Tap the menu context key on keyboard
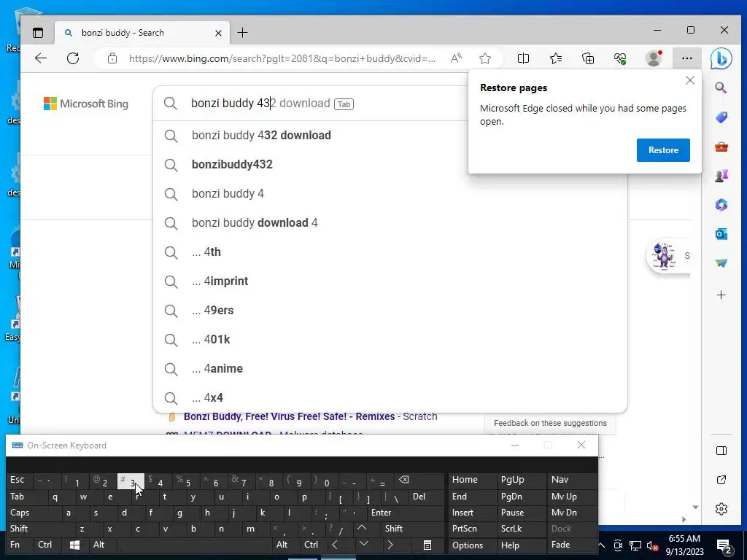Viewport: 747px width, 560px height. pos(427,545)
